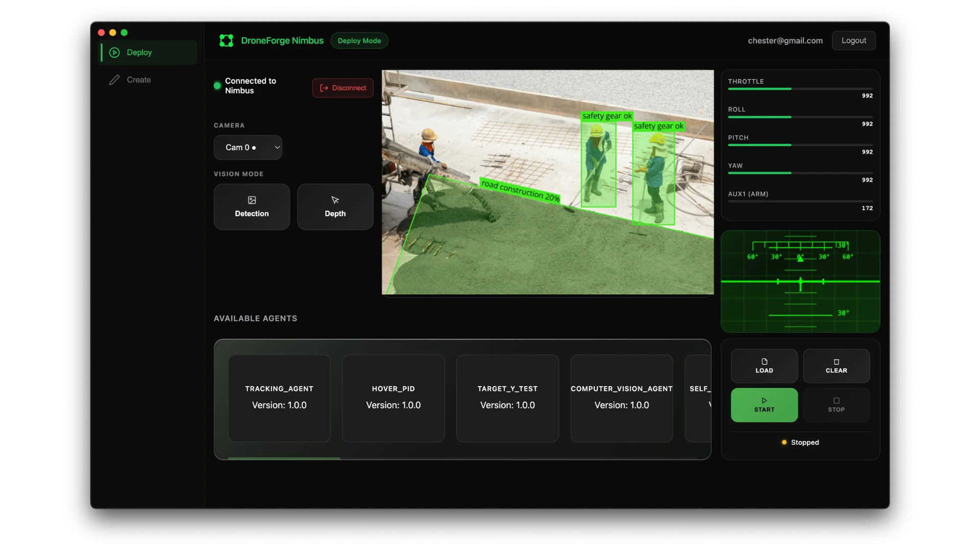Click the Logout button

point(853,40)
